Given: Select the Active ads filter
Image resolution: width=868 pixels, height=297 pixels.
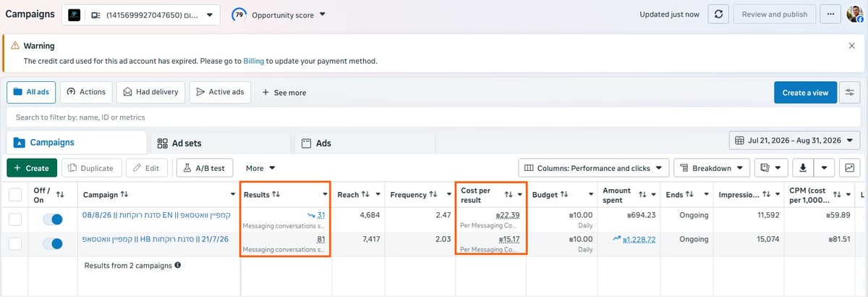Looking at the screenshot, I should click(x=220, y=92).
